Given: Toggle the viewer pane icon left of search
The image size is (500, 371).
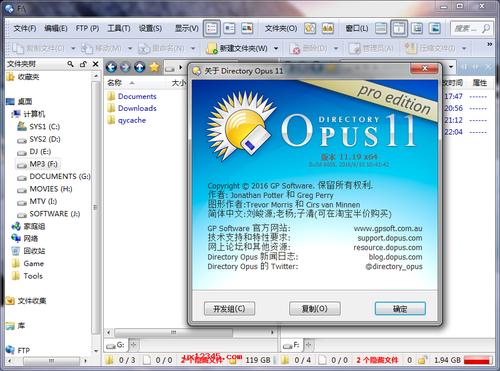Looking at the screenshot, I should point(435,28).
